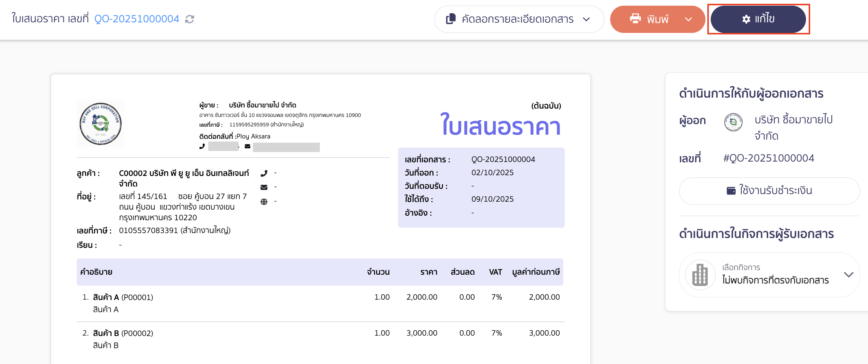868x364 pixels.
Task: Open the คัดลอกรายละเอียดเอกสาร dropdown menu
Action: 586,20
